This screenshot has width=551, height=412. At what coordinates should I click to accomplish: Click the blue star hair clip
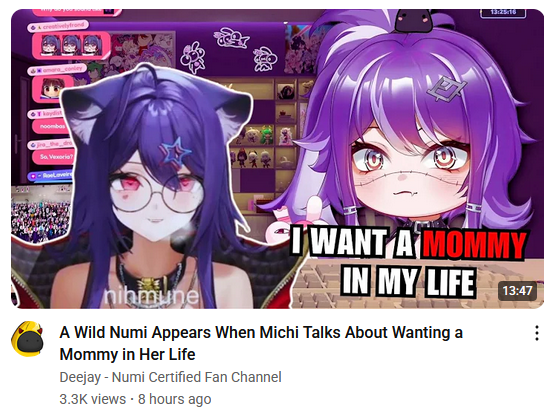click(x=176, y=152)
